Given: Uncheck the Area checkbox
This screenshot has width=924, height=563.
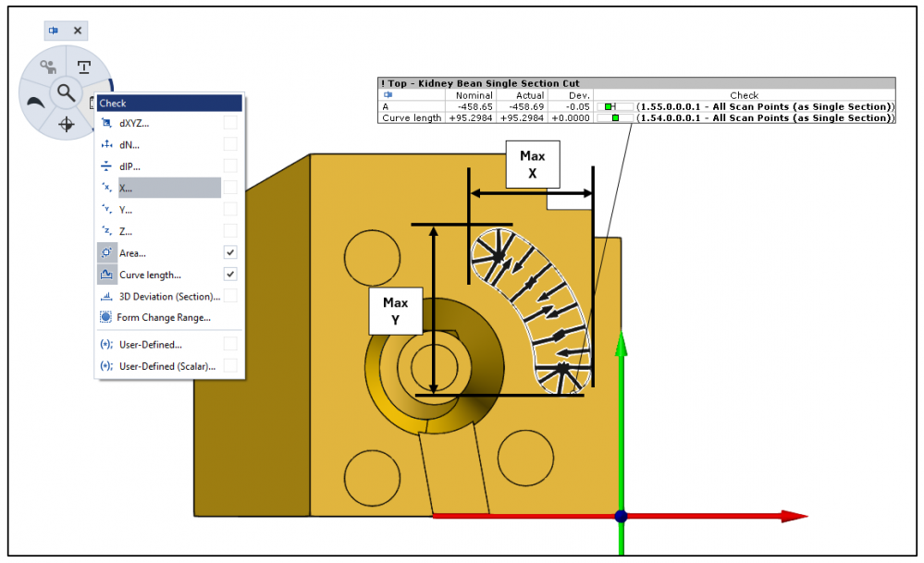Looking at the screenshot, I should point(230,252).
